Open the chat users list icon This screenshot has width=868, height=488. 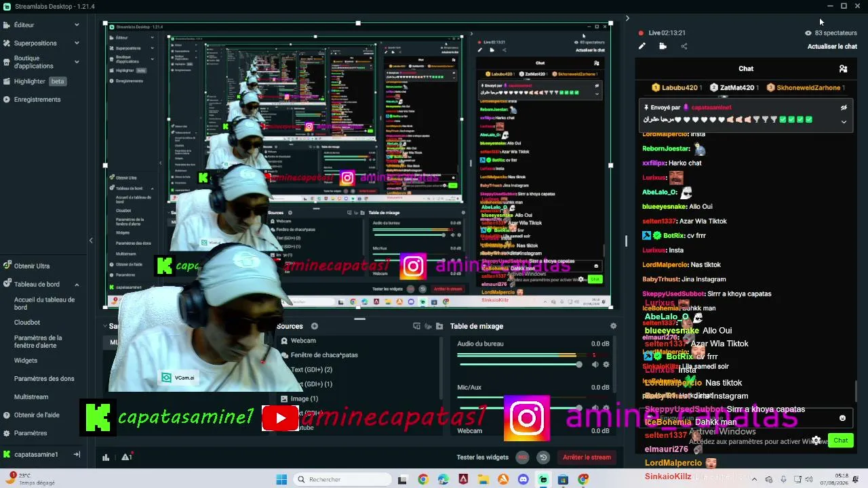coord(843,68)
